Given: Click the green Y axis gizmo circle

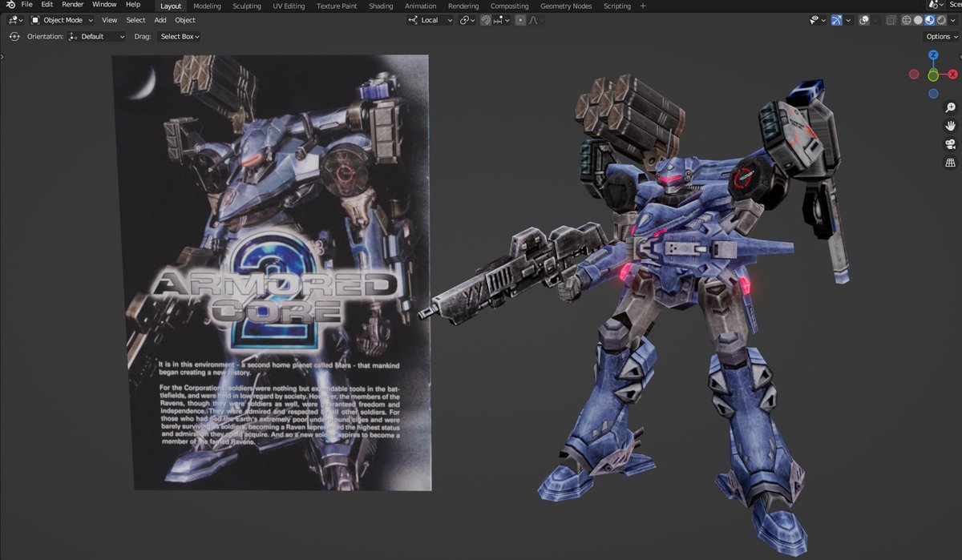Looking at the screenshot, I should (x=933, y=75).
